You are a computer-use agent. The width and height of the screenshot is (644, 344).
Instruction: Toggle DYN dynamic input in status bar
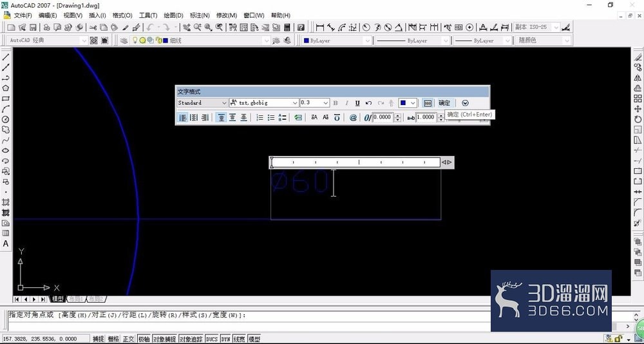(x=225, y=339)
